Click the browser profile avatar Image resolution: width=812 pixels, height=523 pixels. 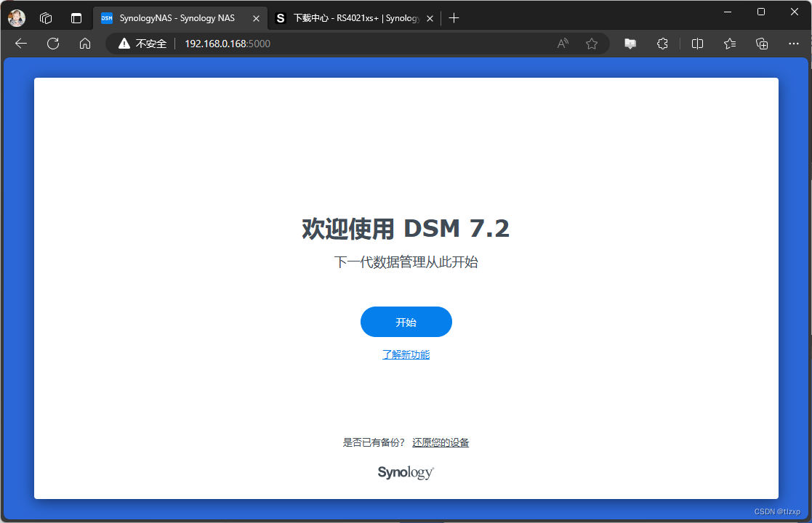[17, 18]
